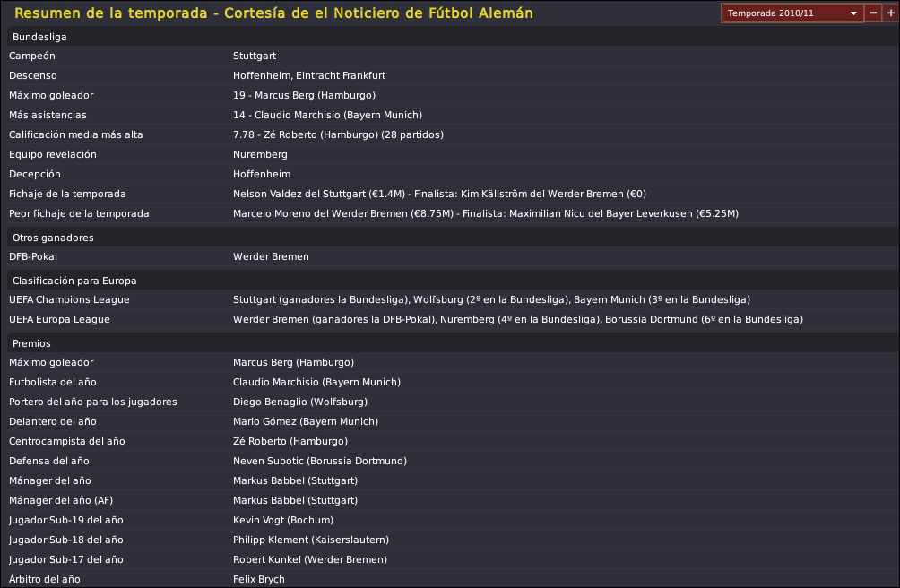Select Neven Subotic (Borussia Dortmund)
The height and width of the screenshot is (588, 900).
[x=320, y=461]
